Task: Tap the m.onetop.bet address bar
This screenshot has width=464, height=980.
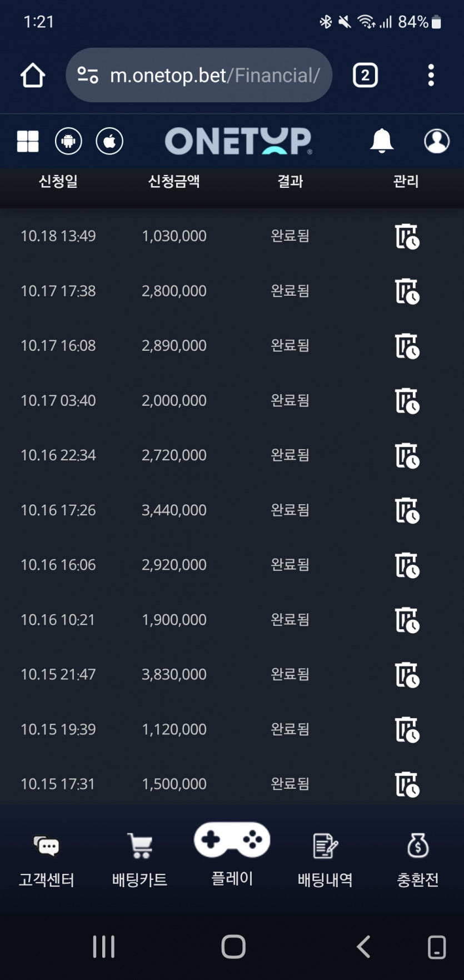Action: (x=214, y=75)
